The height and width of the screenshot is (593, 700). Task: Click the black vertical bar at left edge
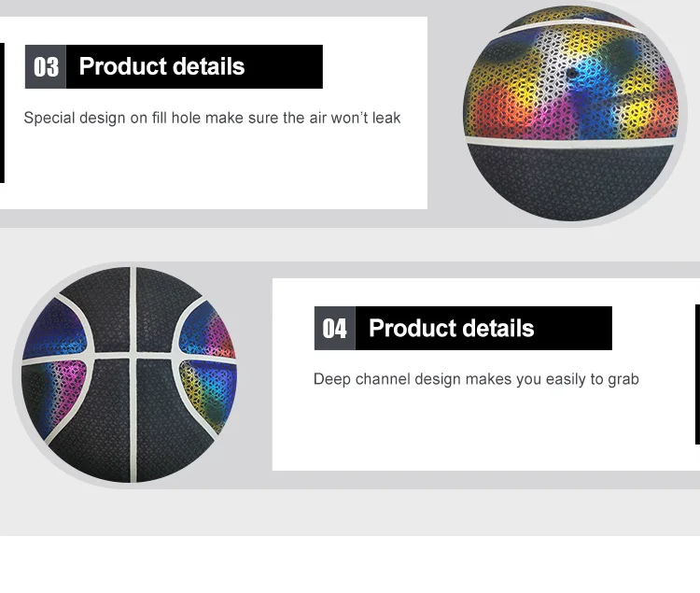[2, 112]
